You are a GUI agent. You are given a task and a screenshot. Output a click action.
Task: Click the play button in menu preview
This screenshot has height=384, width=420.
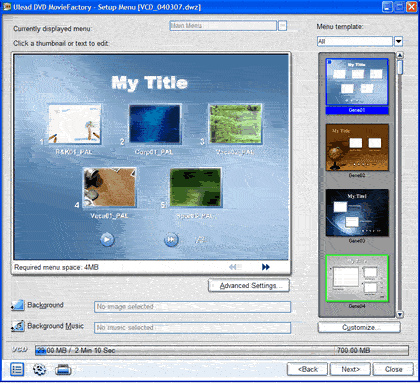pyautogui.click(x=107, y=239)
